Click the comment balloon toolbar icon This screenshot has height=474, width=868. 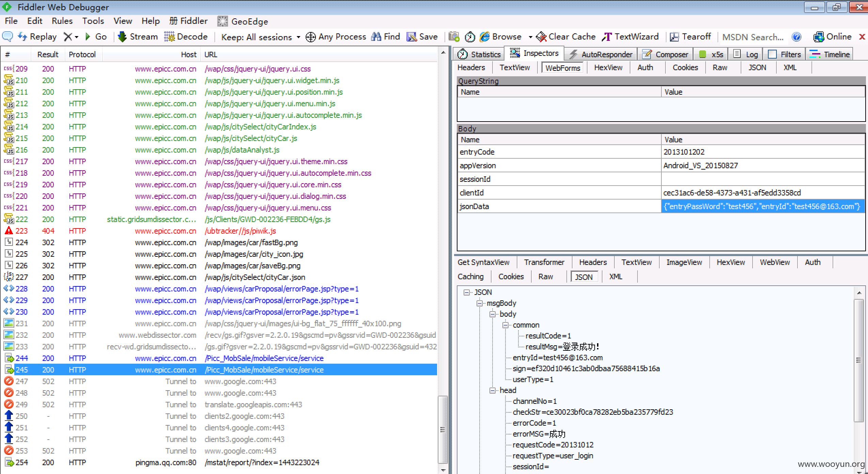[7, 36]
